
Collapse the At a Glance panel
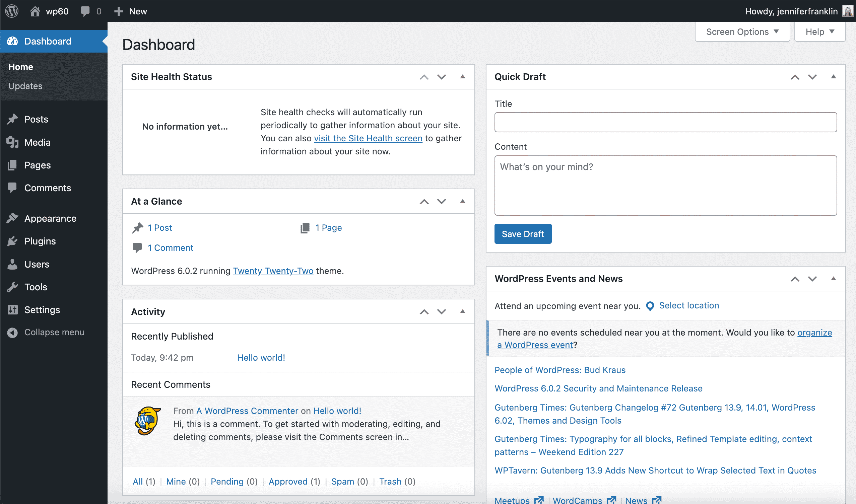coord(463,201)
